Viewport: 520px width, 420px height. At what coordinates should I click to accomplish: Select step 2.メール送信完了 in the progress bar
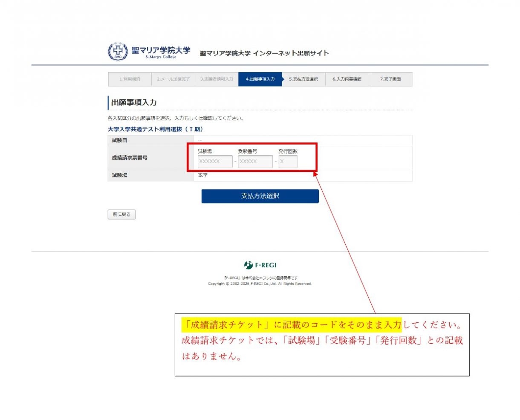tap(173, 79)
